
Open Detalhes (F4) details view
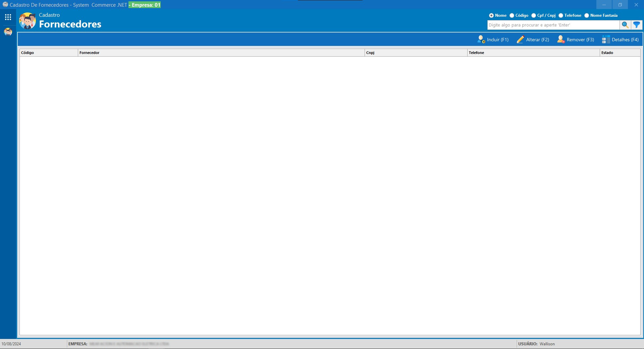pos(620,40)
